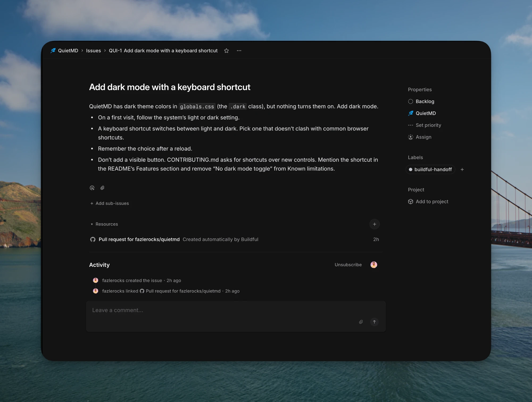
Task: Add an emoji reaction to the issue
Action: (92, 188)
